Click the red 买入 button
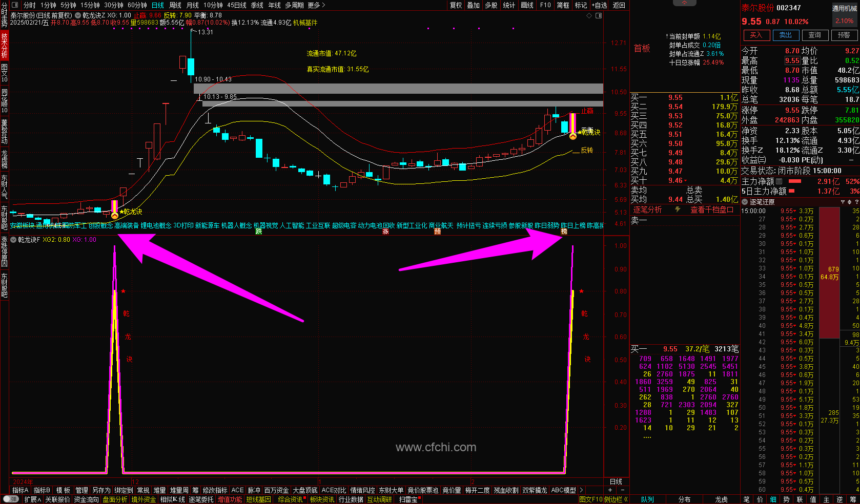The image size is (860, 504). (756, 35)
